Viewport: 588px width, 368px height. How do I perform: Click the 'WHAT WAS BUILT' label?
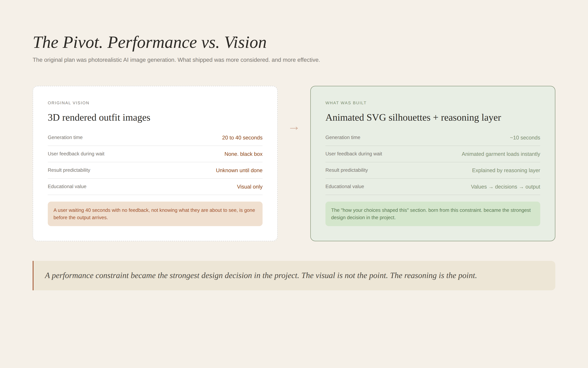346,103
